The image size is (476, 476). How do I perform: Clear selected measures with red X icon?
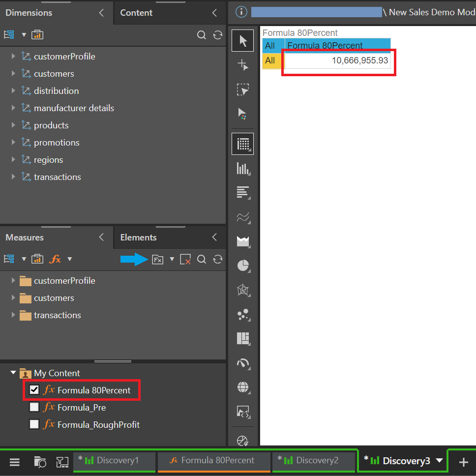pos(185,260)
